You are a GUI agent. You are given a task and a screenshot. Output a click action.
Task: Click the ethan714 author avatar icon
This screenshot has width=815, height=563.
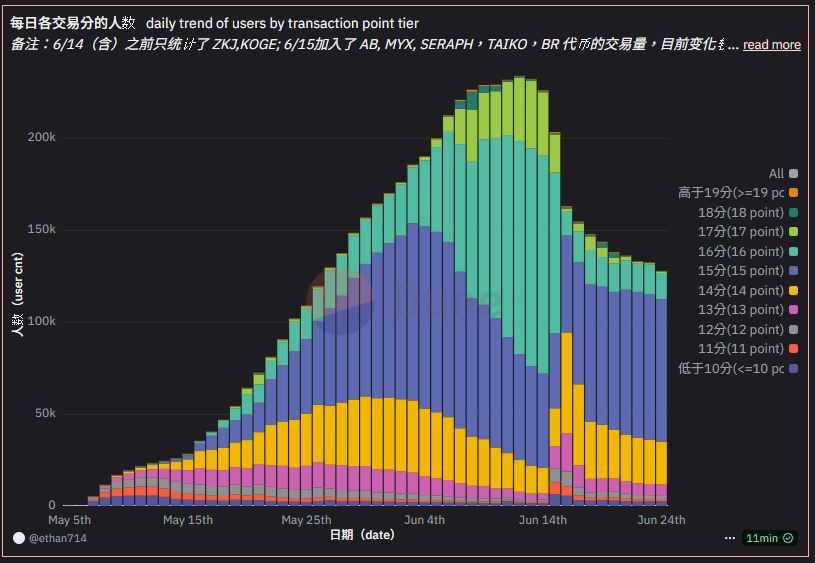19,538
